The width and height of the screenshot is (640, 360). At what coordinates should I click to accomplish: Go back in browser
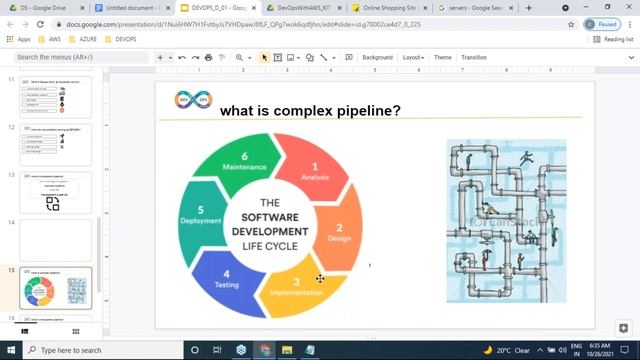(x=10, y=24)
